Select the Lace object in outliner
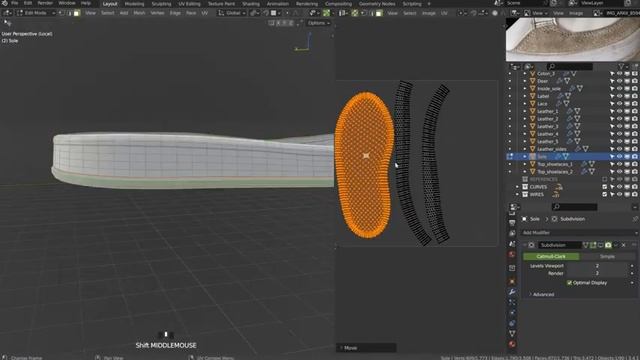Screen dimensions: 640x360 click(x=542, y=104)
